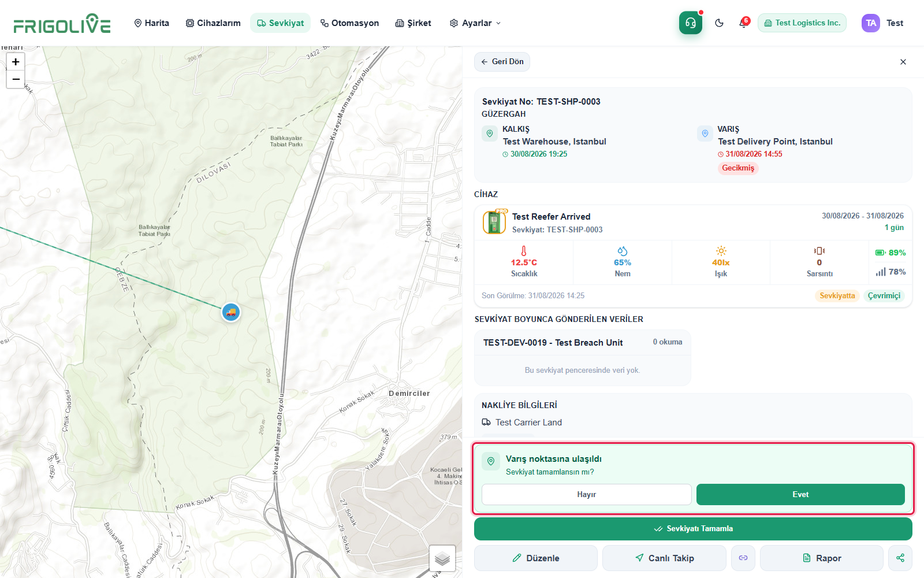Click Test Carrier Land text
This screenshot has height=578, width=924.
[528, 423]
